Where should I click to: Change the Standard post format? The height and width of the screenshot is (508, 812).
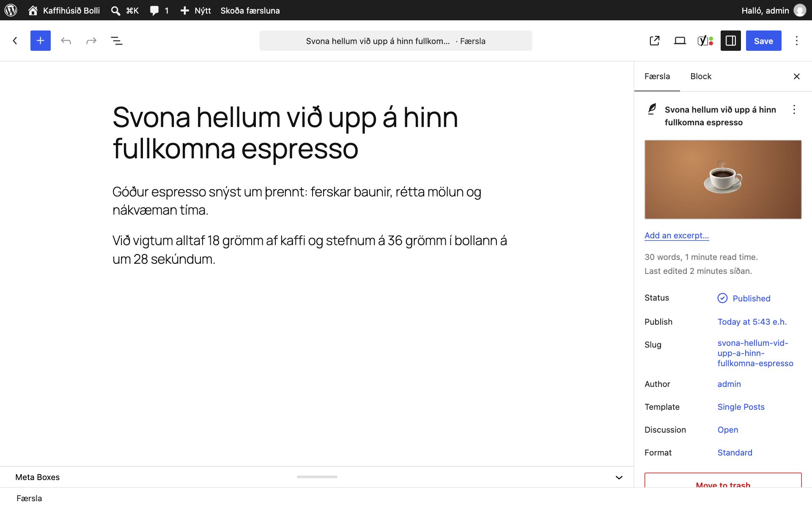pyautogui.click(x=735, y=453)
